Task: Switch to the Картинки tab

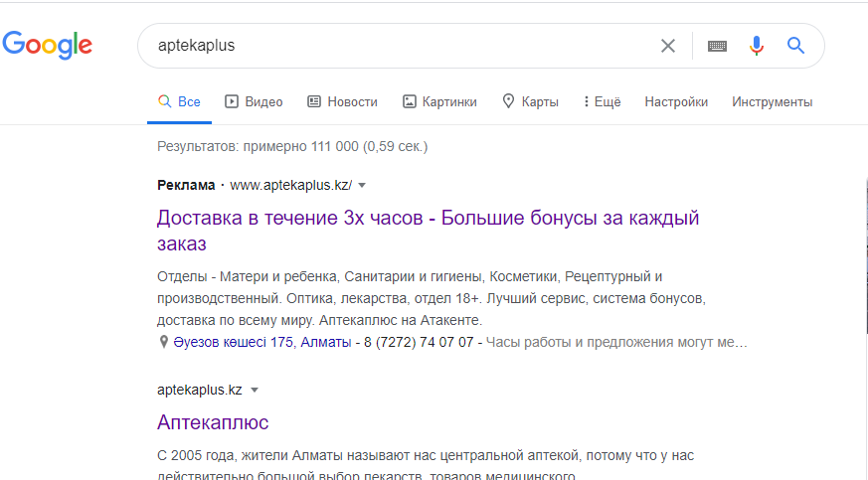Action: coord(439,101)
